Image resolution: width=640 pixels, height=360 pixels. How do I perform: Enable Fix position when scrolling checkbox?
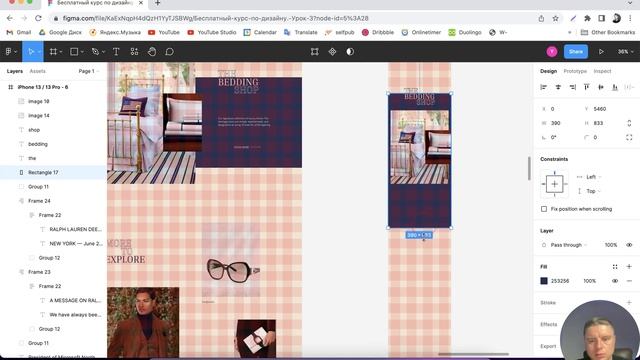[x=544, y=209]
